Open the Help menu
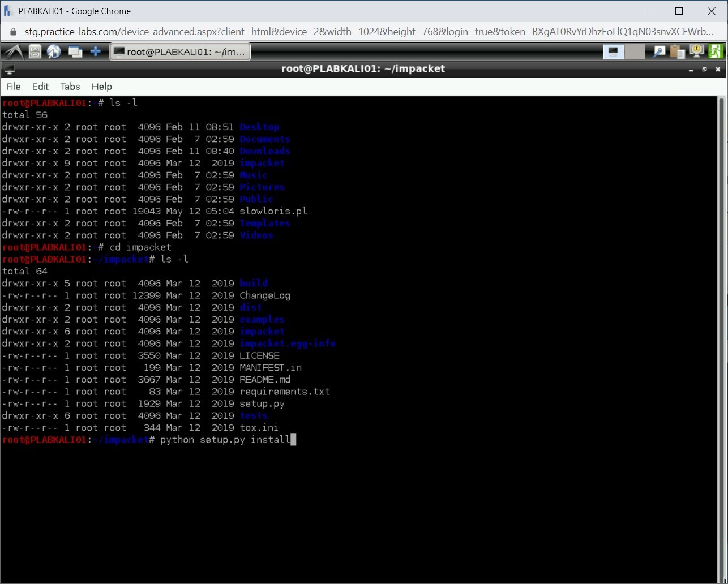 [102, 87]
